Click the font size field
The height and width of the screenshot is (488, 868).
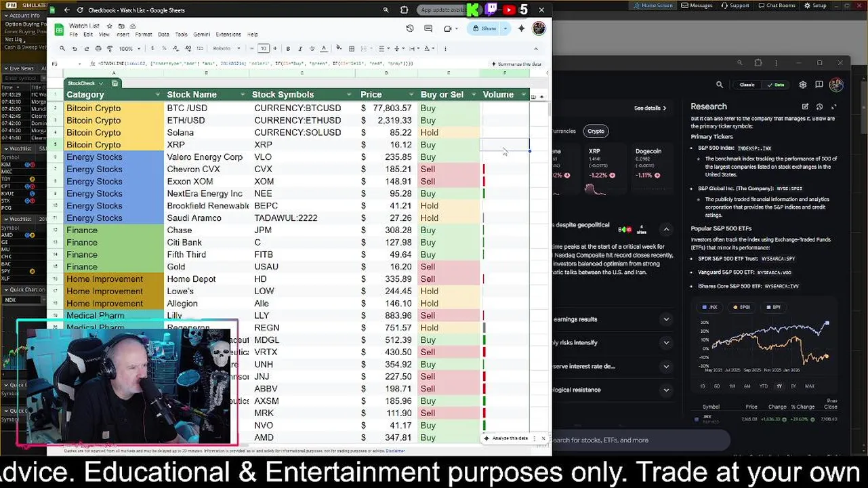(x=264, y=49)
